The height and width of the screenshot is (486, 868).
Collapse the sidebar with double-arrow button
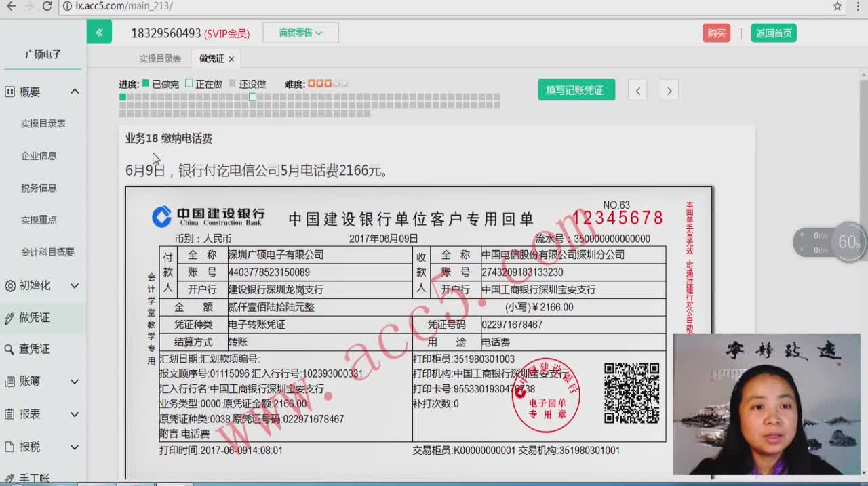click(x=99, y=32)
